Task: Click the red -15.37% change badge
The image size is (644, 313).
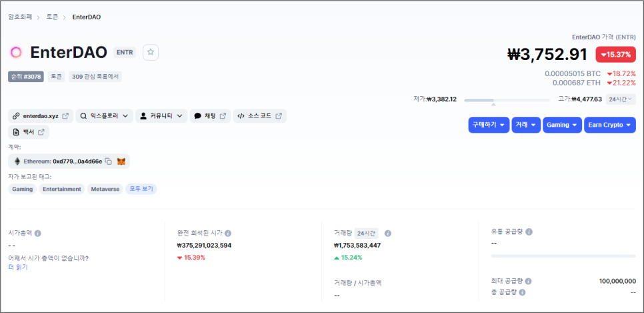Action: [615, 54]
